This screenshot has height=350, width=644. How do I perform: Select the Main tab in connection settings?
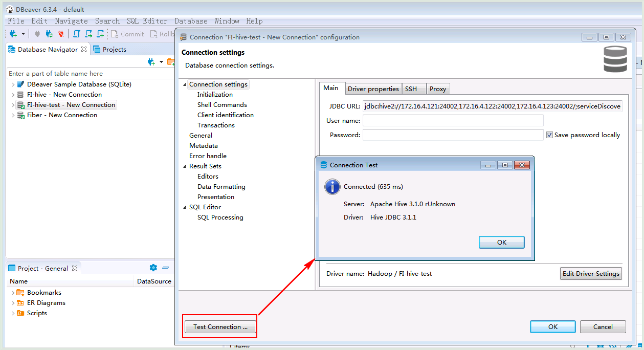pos(331,88)
